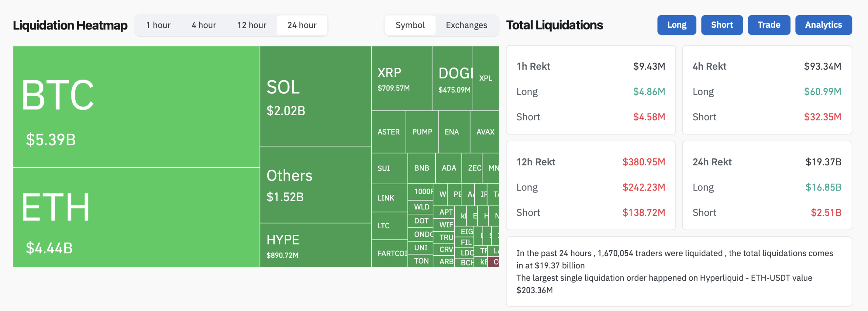Click the Long button

[x=676, y=25]
